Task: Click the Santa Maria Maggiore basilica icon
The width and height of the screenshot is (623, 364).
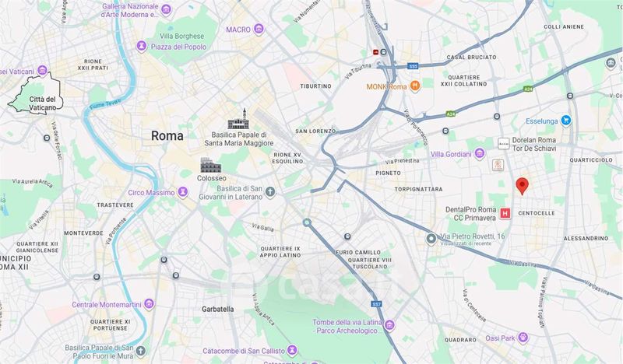Action: click(238, 119)
